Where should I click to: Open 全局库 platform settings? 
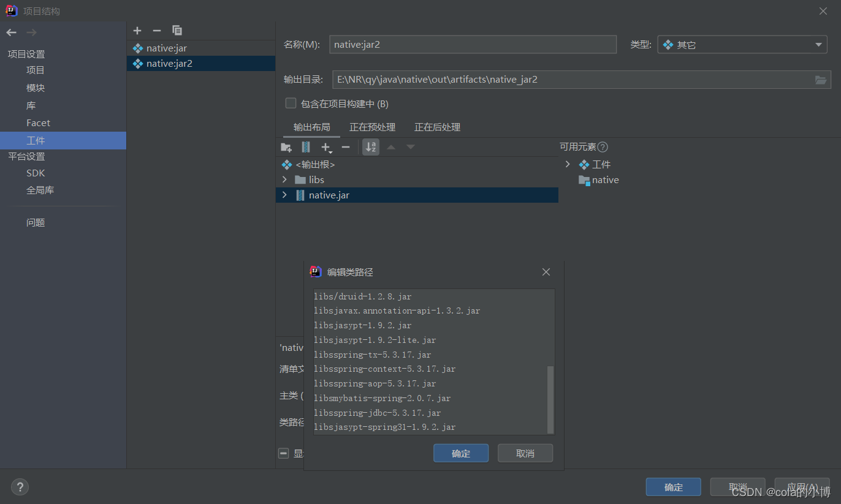(40, 190)
